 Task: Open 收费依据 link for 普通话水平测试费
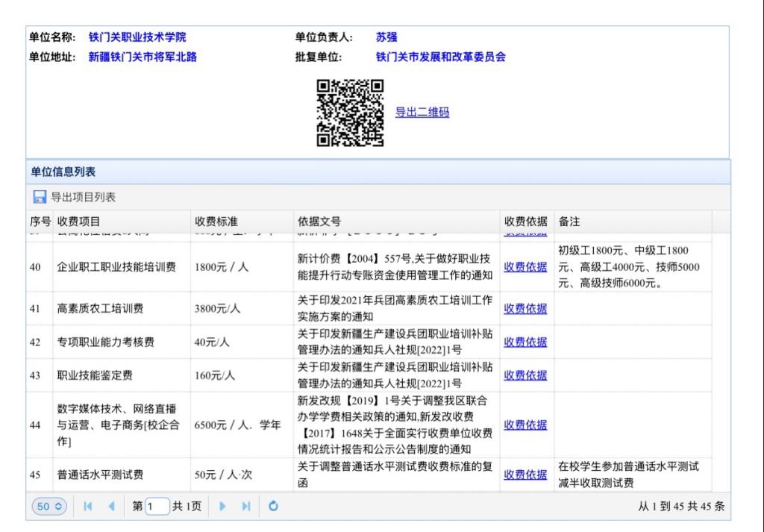[525, 475]
